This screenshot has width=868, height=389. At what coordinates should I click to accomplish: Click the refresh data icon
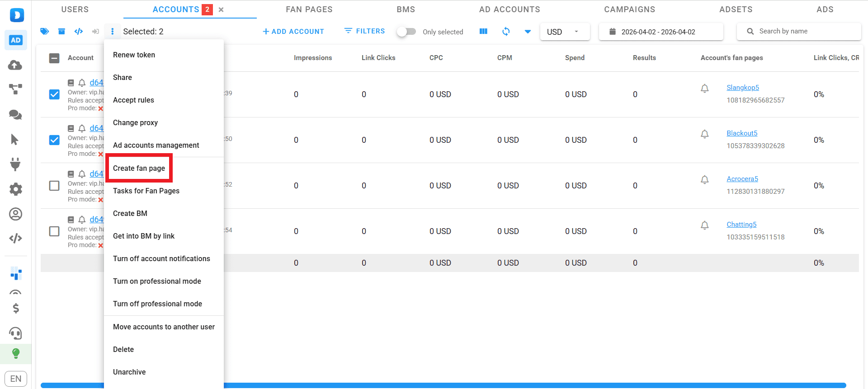(506, 31)
